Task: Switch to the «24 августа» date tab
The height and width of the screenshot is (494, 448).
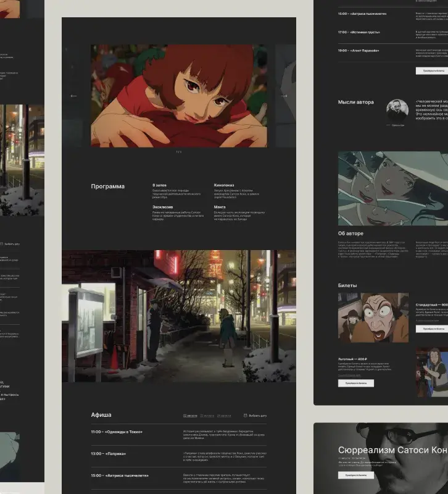Action: [225, 416]
